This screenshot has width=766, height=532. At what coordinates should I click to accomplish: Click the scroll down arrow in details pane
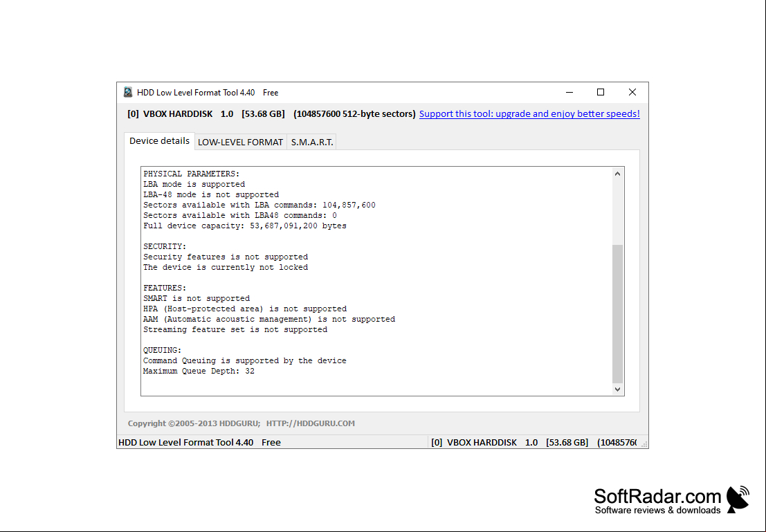tap(617, 389)
